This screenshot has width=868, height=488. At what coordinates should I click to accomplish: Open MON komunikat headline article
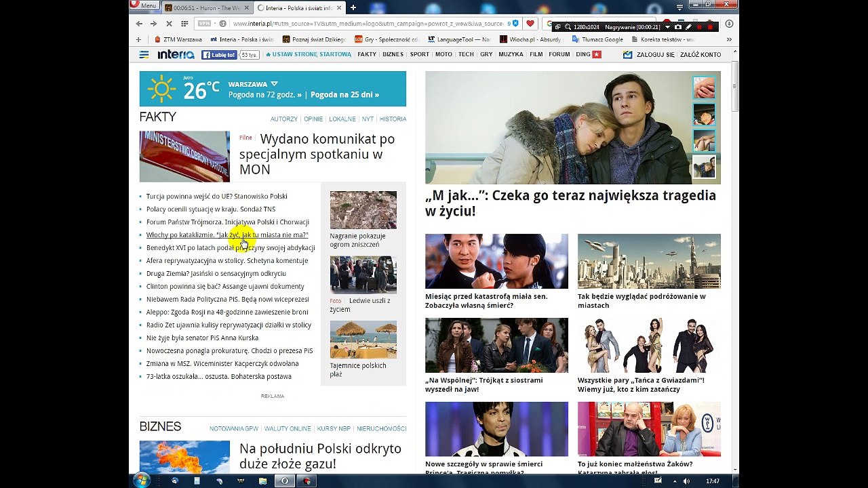(317, 154)
